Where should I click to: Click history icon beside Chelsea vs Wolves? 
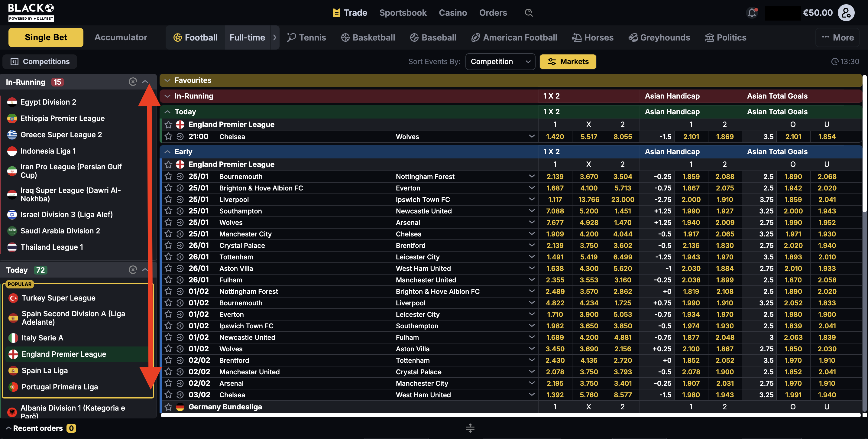(x=180, y=137)
